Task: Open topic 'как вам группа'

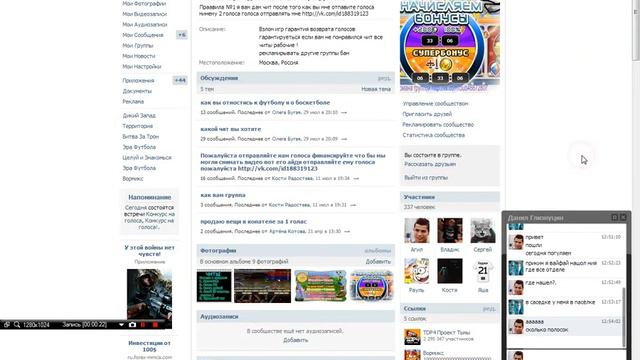Action: click(223, 195)
